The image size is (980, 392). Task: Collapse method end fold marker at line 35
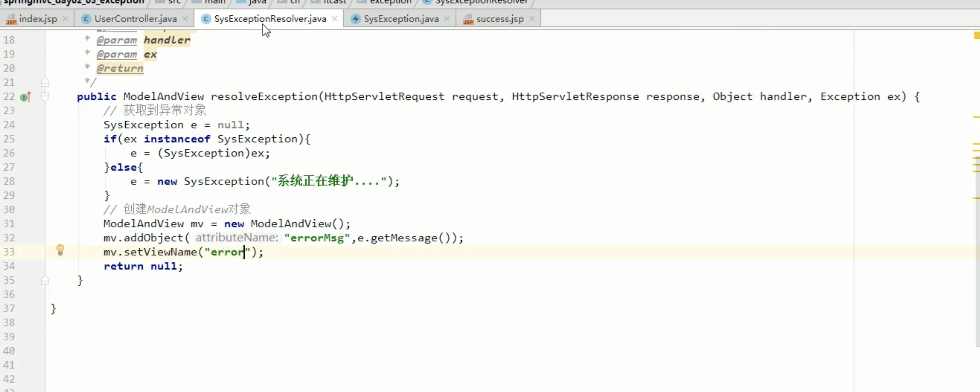(45, 280)
